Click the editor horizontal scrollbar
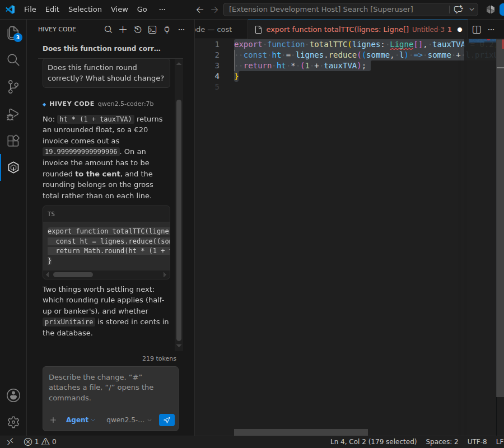The image size is (504, 448). (301, 432)
